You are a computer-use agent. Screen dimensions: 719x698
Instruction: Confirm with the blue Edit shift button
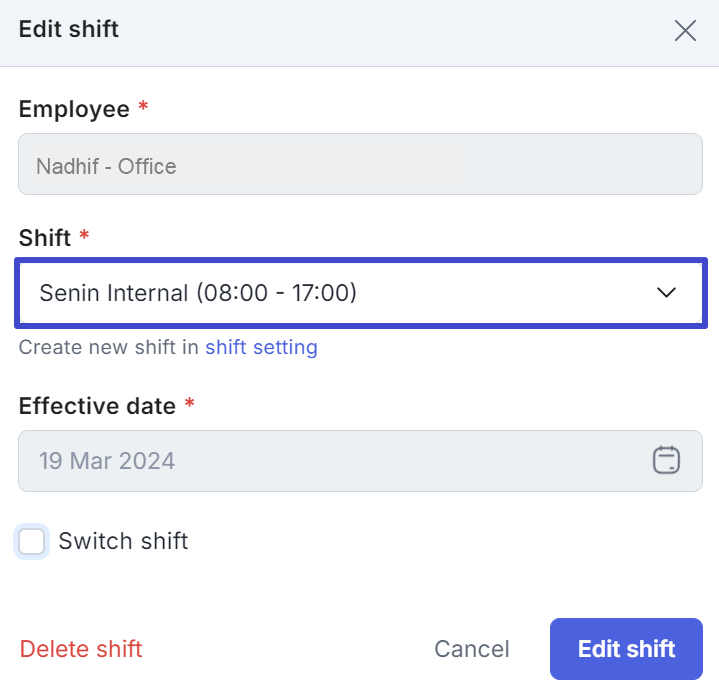[626, 649]
